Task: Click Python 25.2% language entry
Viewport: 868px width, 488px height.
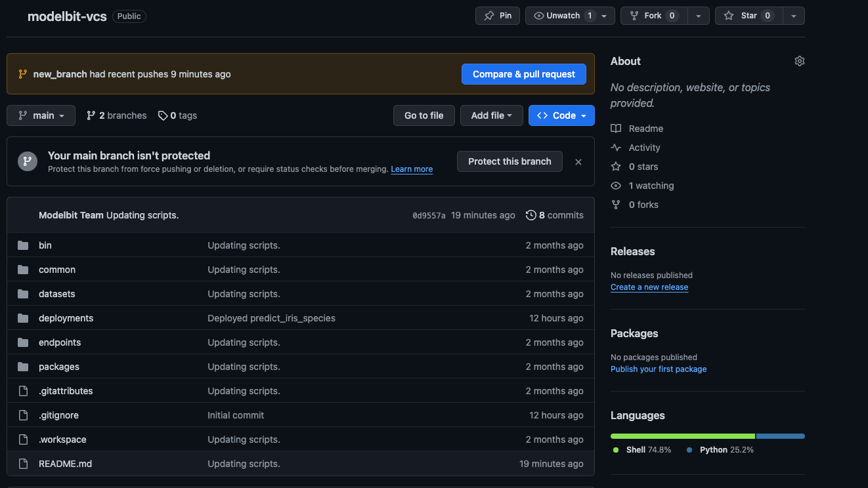Action: point(720,450)
